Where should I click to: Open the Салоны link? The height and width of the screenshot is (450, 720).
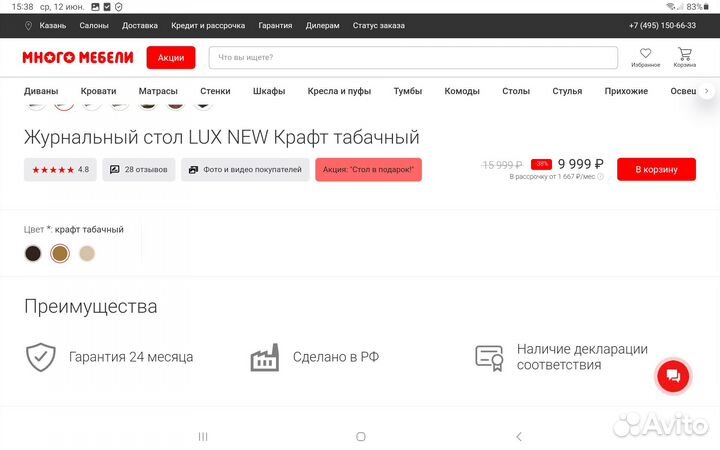(x=94, y=26)
